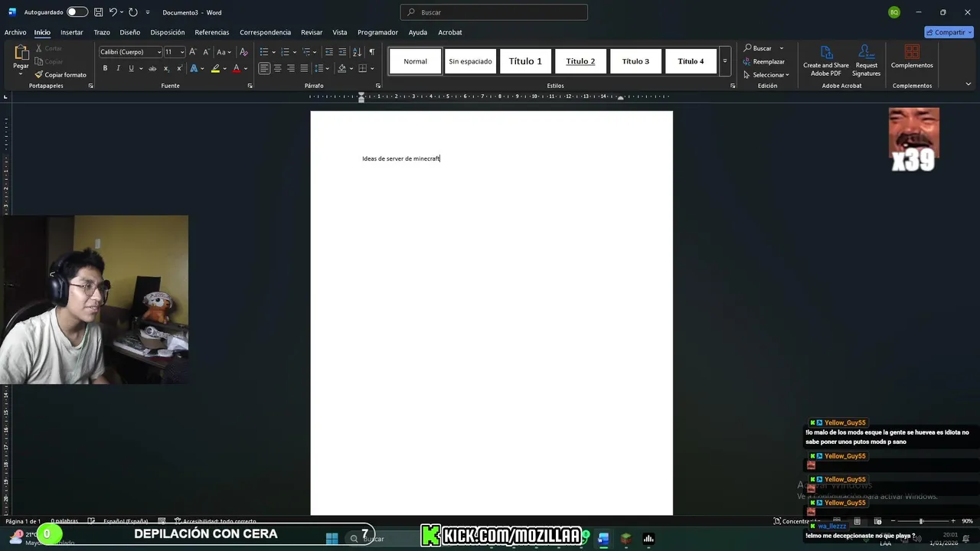The width and height of the screenshot is (980, 551).
Task: Justify the paragraph text
Action: [304, 68]
